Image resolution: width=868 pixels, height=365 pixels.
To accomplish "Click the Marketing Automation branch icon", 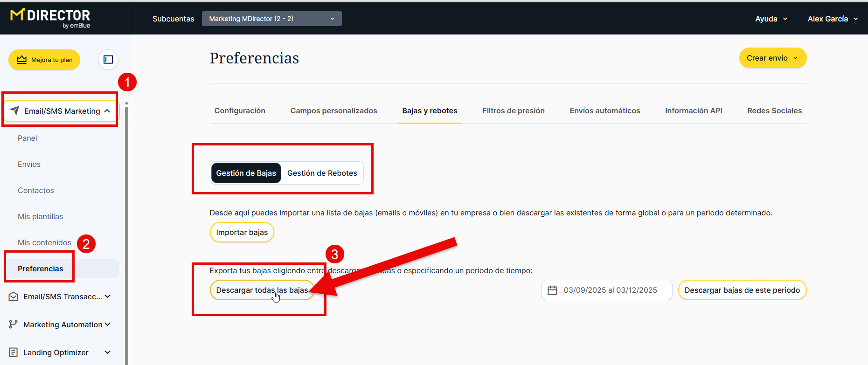I will [14, 324].
